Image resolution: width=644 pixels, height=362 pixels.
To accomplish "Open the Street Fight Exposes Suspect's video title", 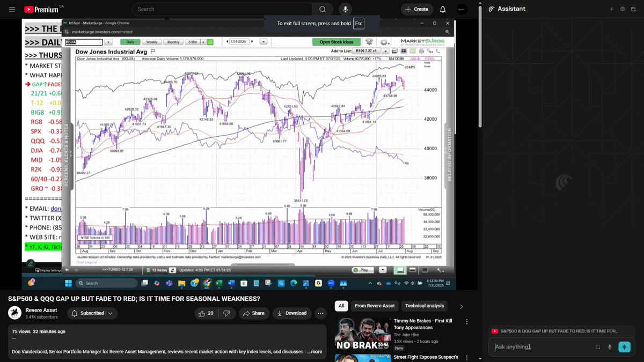I will [426, 357].
